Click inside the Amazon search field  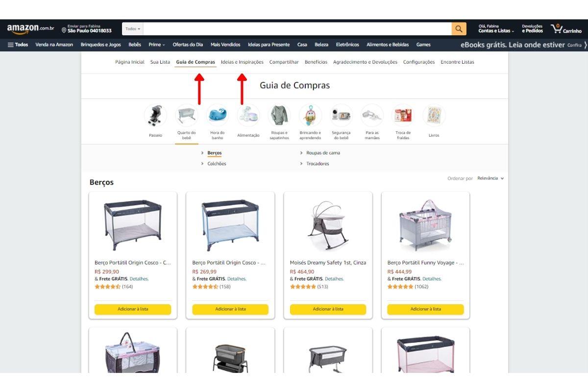[x=297, y=29]
